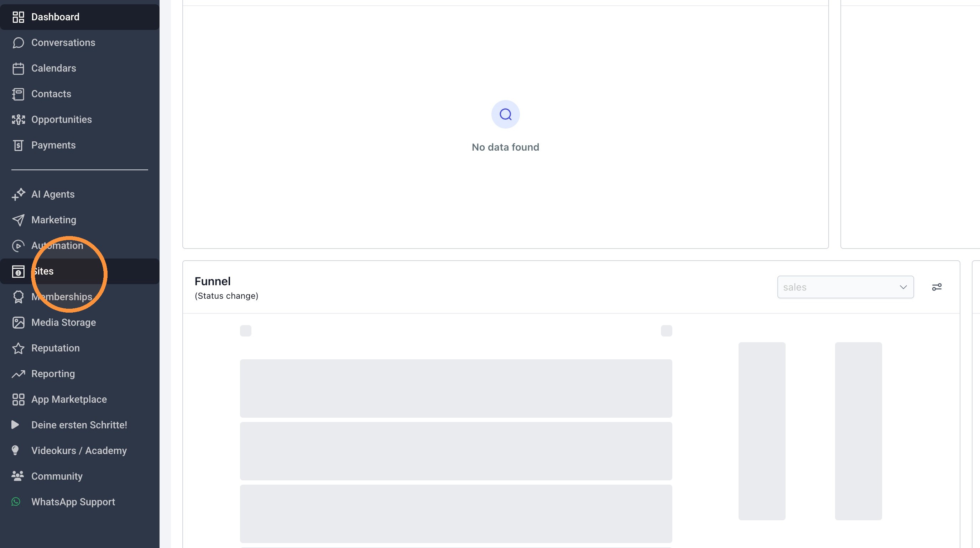Open App Marketplace link
The image size is (980, 548).
click(x=79, y=399)
